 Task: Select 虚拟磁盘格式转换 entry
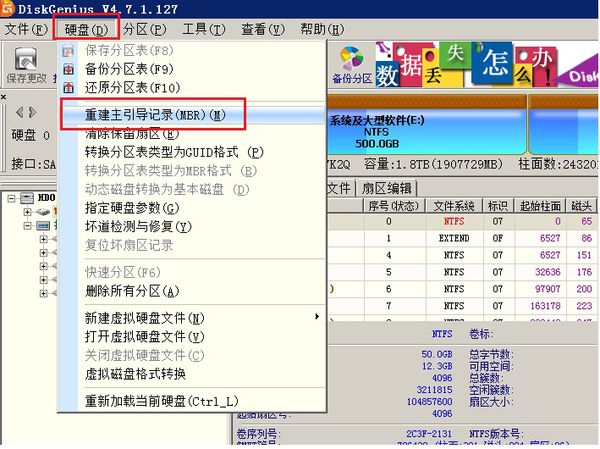192,374
